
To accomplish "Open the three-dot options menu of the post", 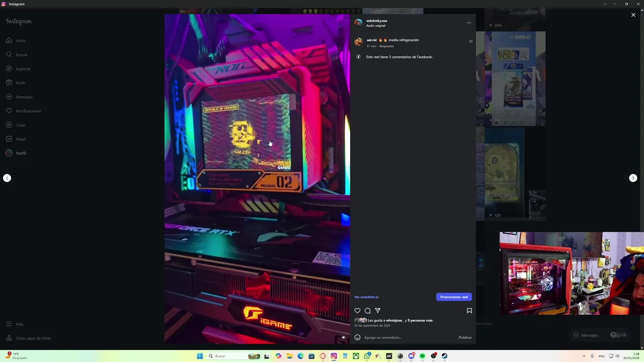I will coord(469,23).
